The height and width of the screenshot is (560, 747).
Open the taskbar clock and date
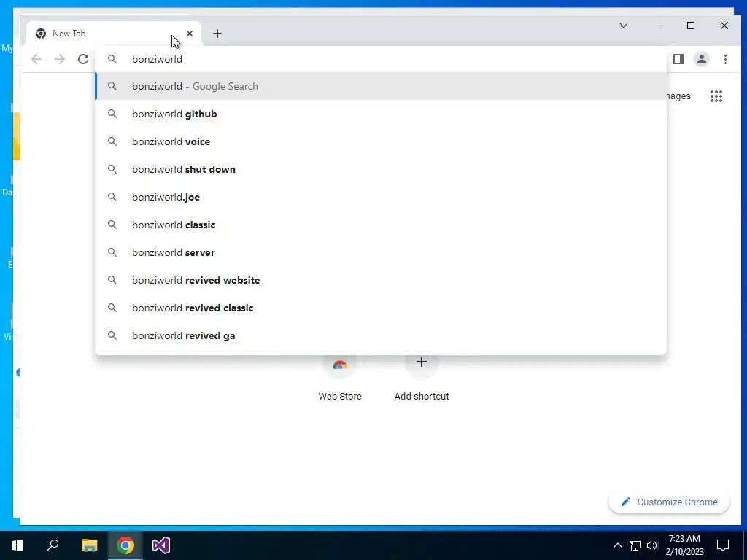684,545
